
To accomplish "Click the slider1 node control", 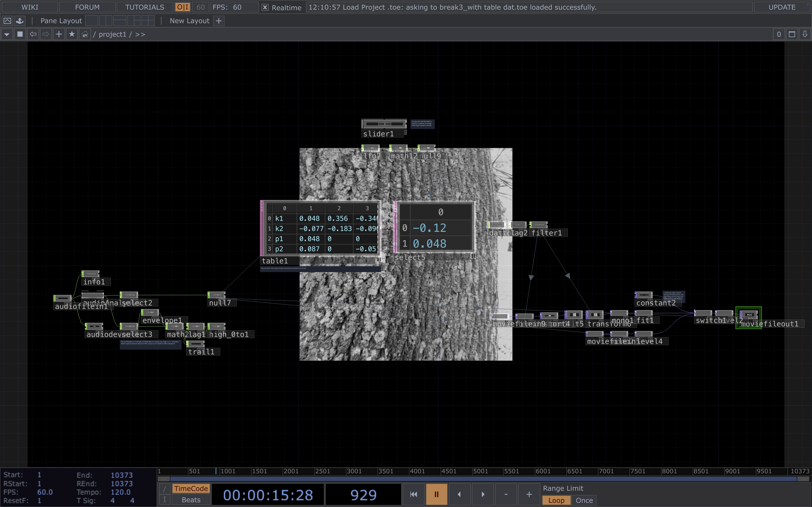I will (x=384, y=124).
